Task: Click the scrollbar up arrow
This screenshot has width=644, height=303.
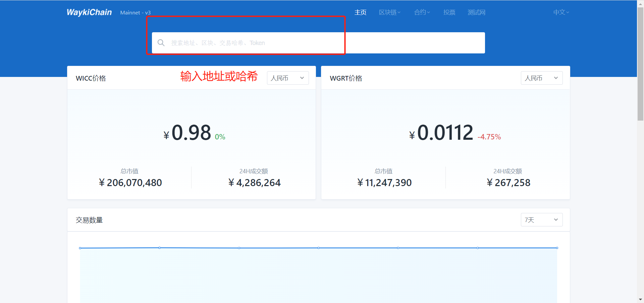Action: pos(640,3)
